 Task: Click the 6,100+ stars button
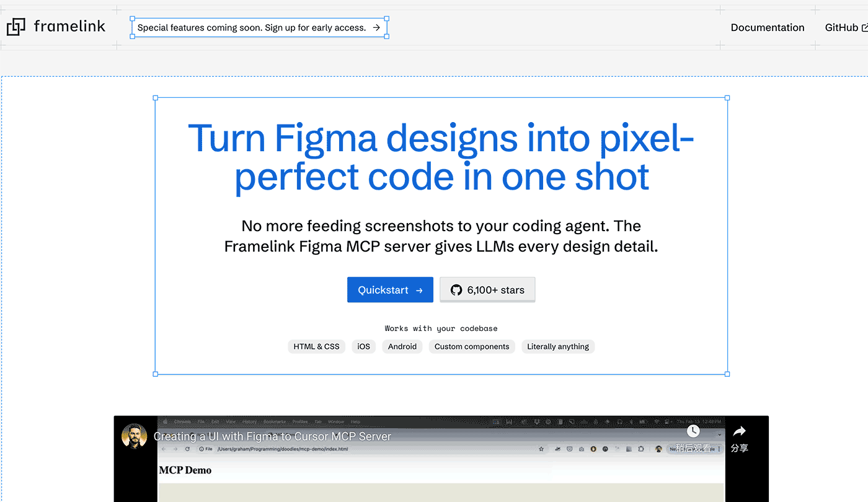(x=487, y=289)
